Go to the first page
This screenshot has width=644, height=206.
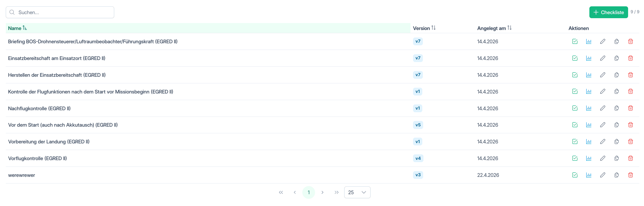(x=281, y=192)
